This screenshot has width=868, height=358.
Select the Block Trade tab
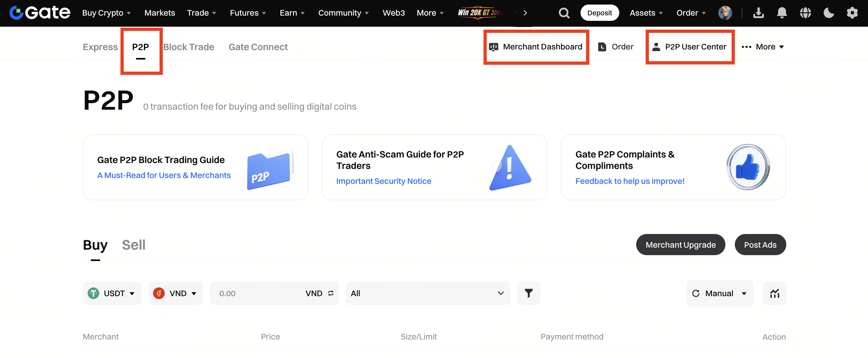click(189, 47)
